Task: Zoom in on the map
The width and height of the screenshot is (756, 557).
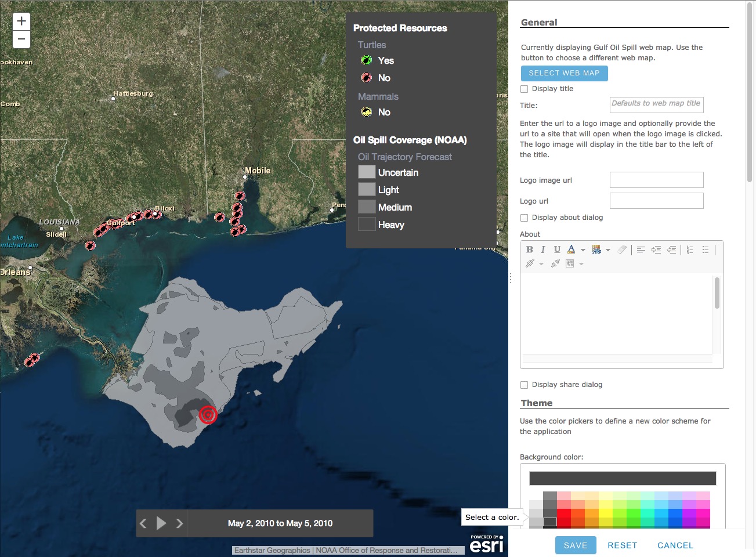Action: (21, 21)
